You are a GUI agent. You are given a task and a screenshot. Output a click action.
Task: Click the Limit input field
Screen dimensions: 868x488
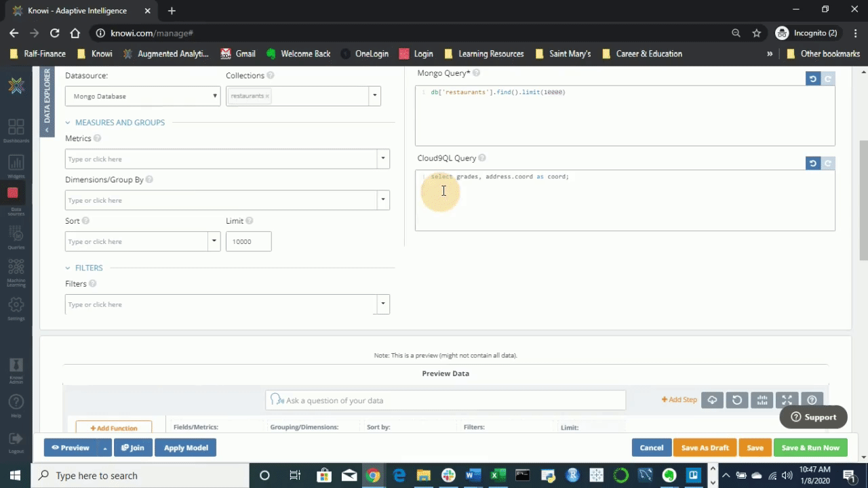point(248,241)
